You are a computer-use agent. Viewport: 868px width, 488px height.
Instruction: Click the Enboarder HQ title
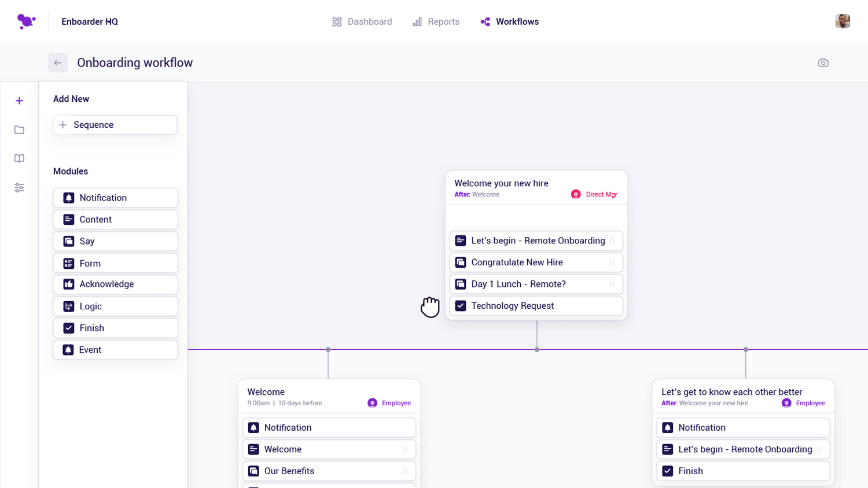pos(90,22)
